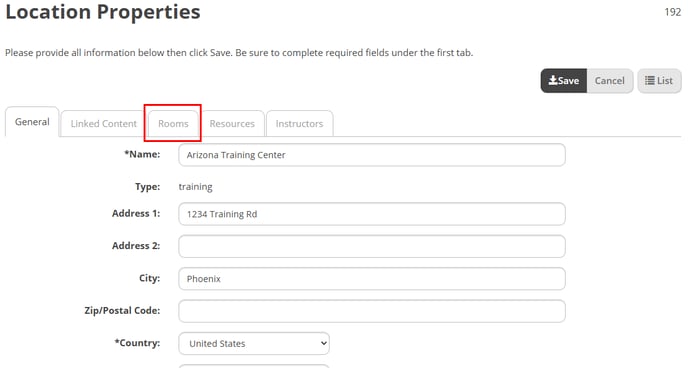
Task: Open the Rooms tab
Action: 173,124
